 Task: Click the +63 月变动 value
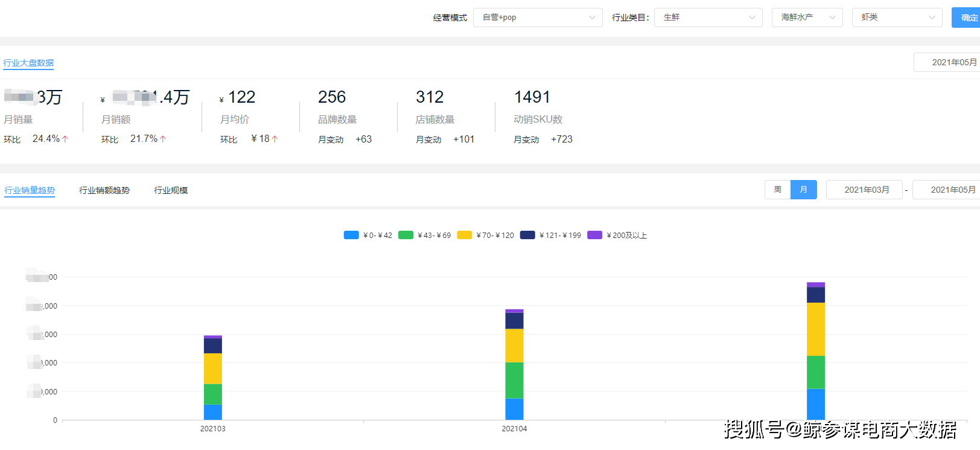pos(363,140)
